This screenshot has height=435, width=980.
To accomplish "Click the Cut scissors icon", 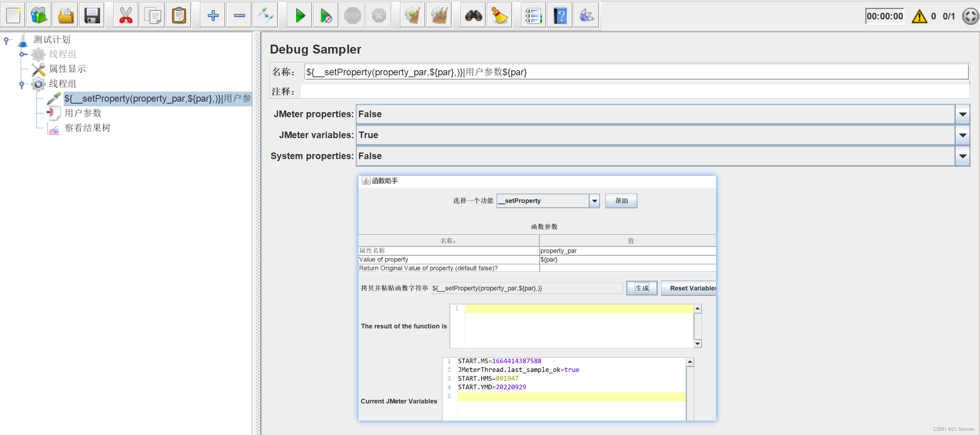I will [126, 16].
